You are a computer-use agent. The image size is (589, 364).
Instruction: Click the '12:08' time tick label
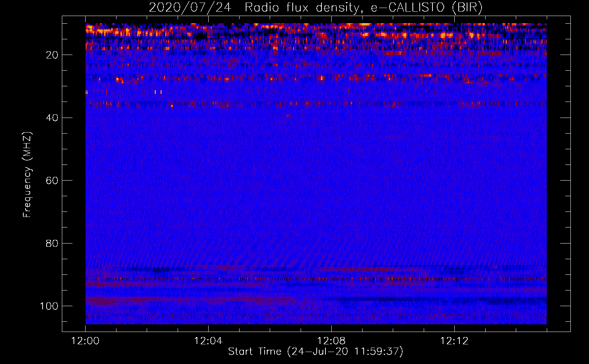click(x=331, y=341)
